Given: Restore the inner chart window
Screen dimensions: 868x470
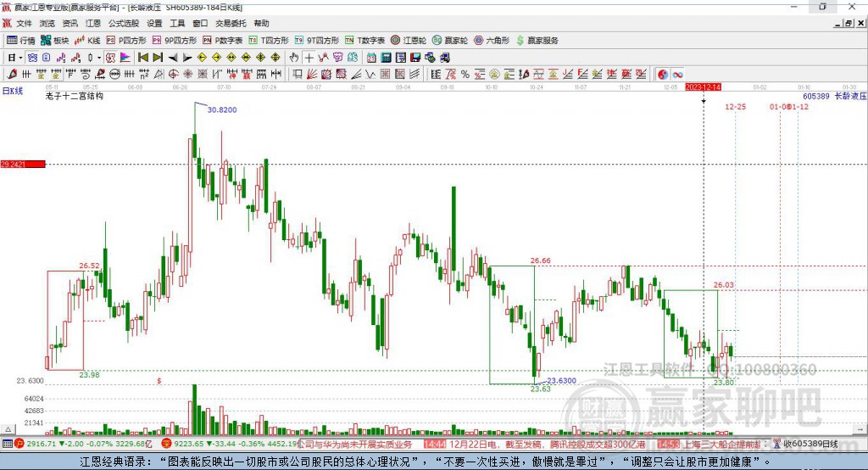Looking at the screenshot, I should pos(849,23).
